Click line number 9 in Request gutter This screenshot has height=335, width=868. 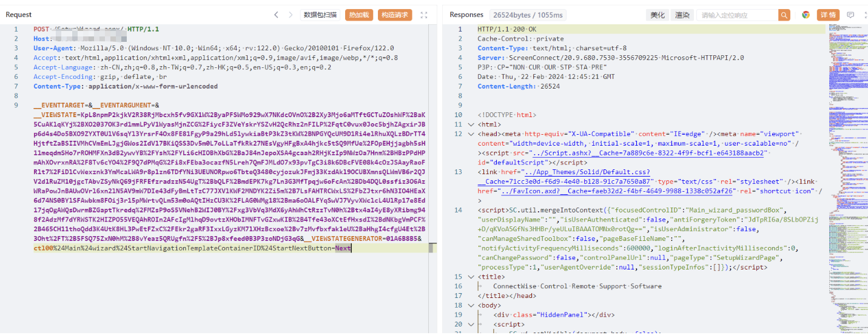point(17,106)
